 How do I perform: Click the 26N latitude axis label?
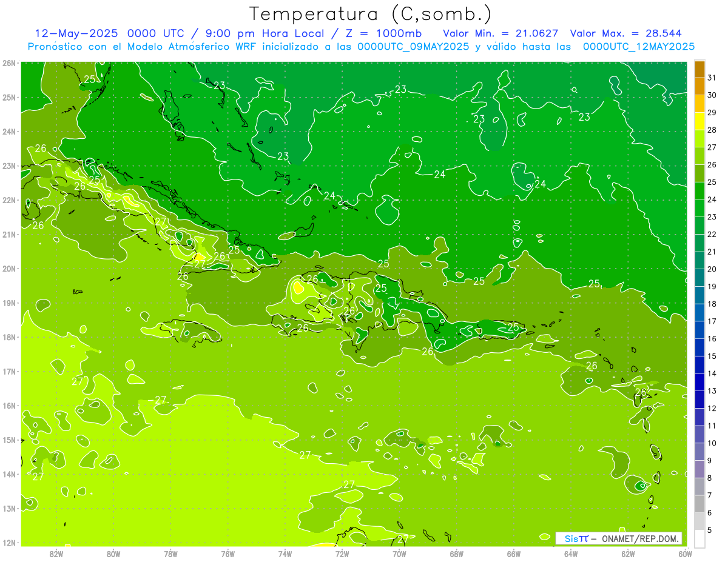8,63
